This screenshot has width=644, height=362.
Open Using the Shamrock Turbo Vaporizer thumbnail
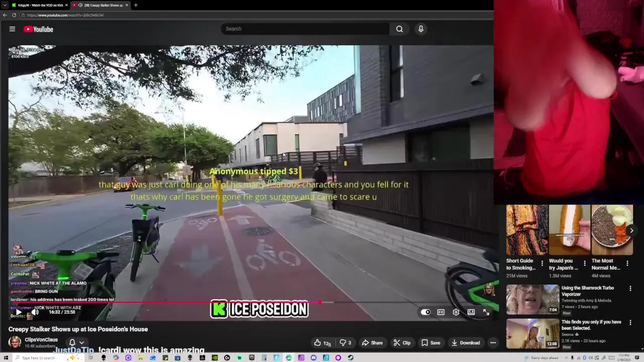tap(532, 299)
